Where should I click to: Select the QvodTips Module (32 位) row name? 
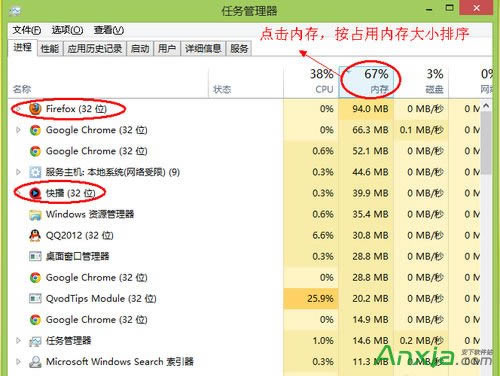click(101, 298)
